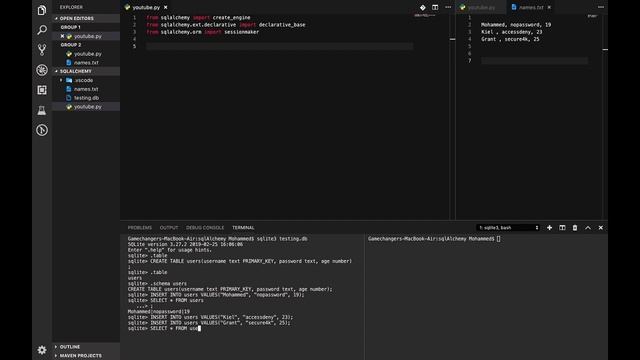Viewport: 640px width, 360px height.
Task: Click line 7 in names.txt editor
Action: (x=534, y=61)
